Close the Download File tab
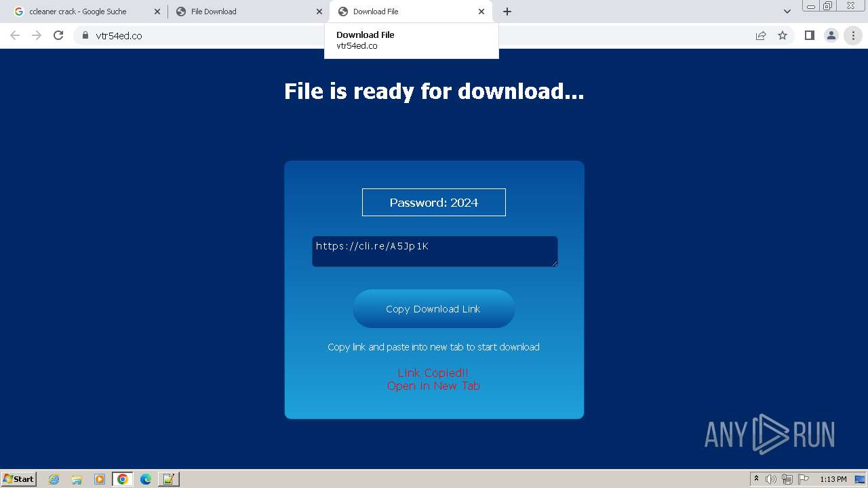 (481, 12)
